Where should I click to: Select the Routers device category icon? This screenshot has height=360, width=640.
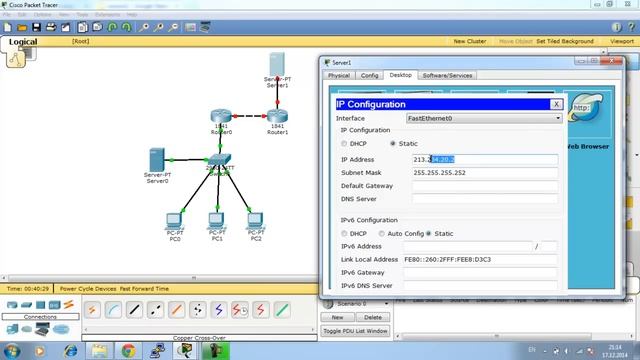12,304
